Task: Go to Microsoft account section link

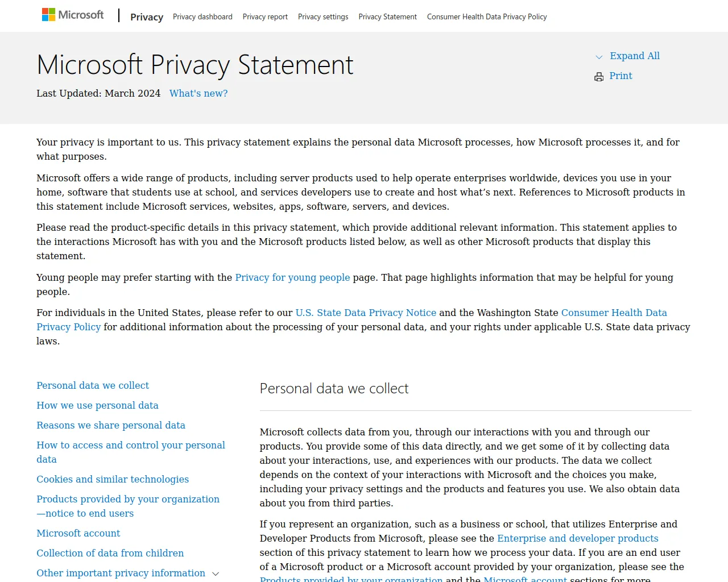Action: coord(78,533)
